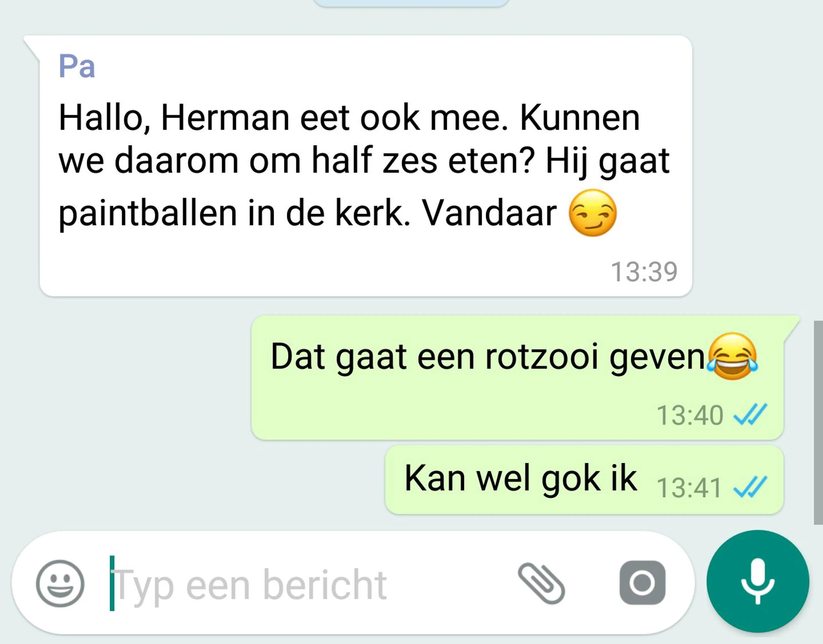Select the 'Kan wel gok ik' message
This screenshot has height=644, width=823.
pos(584,480)
